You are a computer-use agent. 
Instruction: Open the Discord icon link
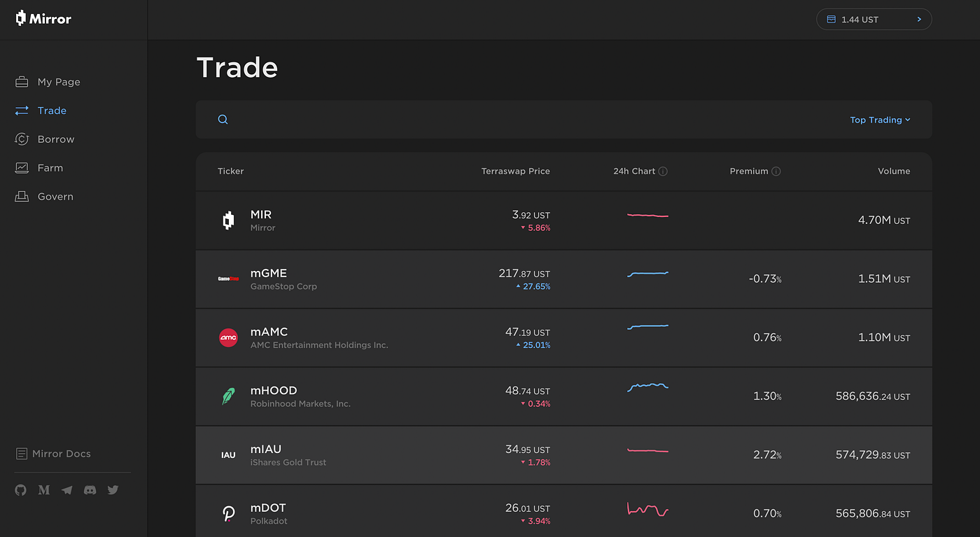pos(90,490)
